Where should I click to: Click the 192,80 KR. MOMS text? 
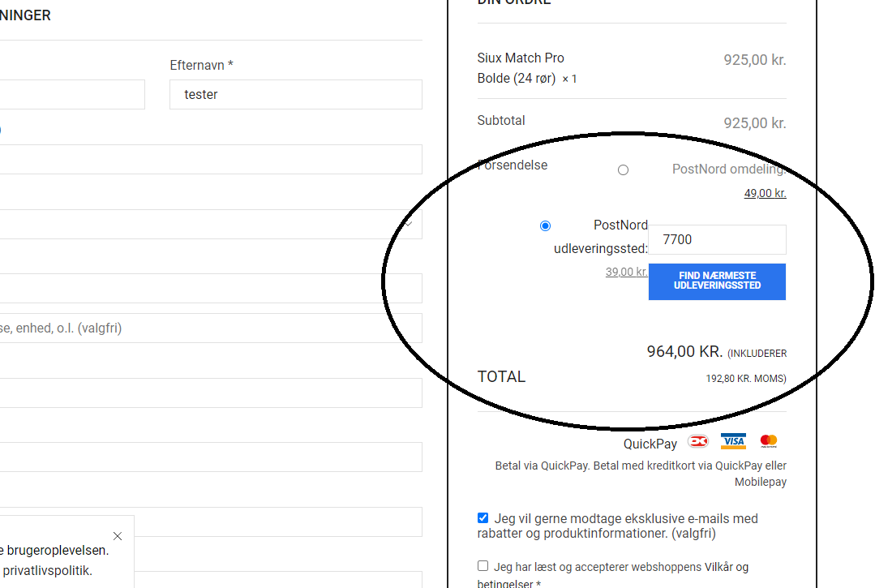[x=745, y=379]
